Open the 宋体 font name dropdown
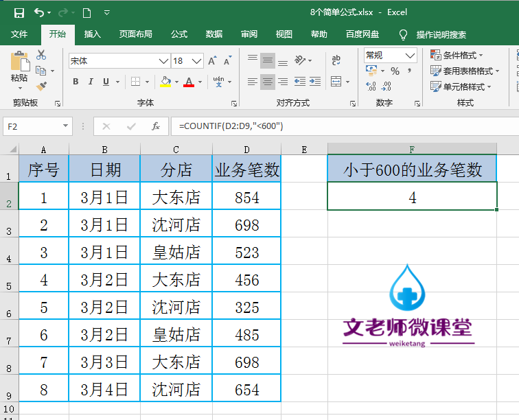The width and height of the screenshot is (519, 420). (163, 61)
